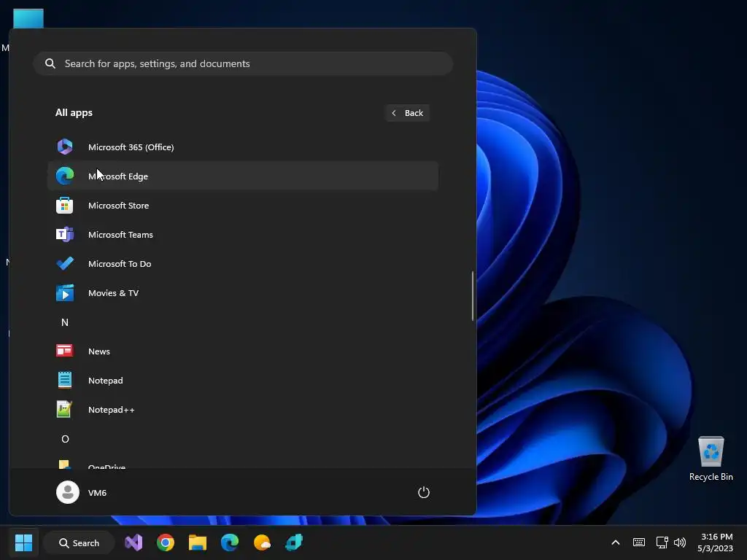Show hidden system tray icons
The image size is (747, 560).
coord(616,542)
